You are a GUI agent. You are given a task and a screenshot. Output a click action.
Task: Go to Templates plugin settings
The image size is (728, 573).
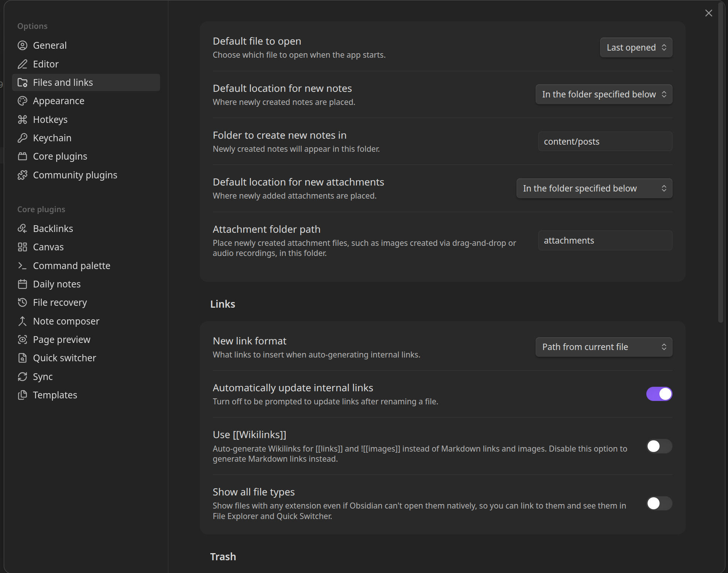point(55,395)
